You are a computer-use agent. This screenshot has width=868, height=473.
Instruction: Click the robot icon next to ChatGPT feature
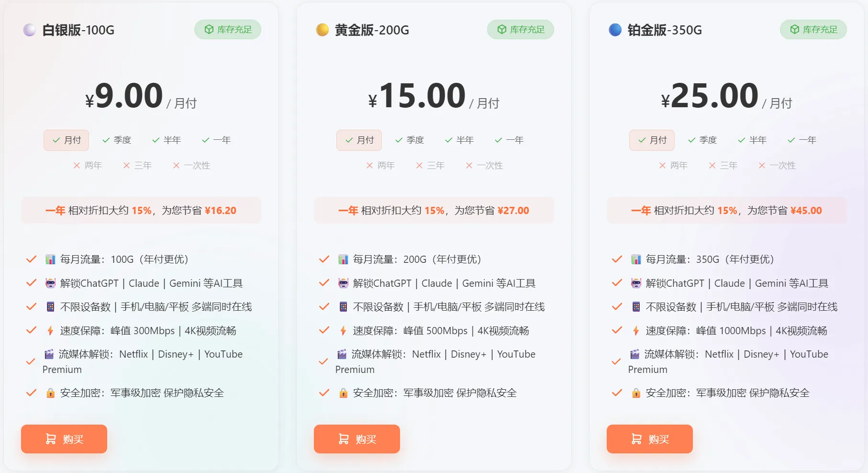[x=49, y=283]
